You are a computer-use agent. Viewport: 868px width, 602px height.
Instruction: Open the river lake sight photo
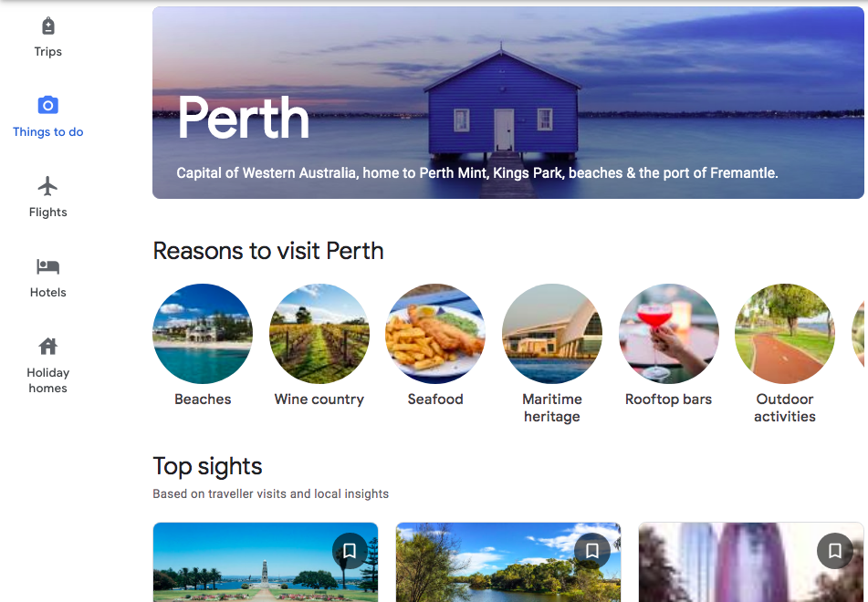point(508,562)
